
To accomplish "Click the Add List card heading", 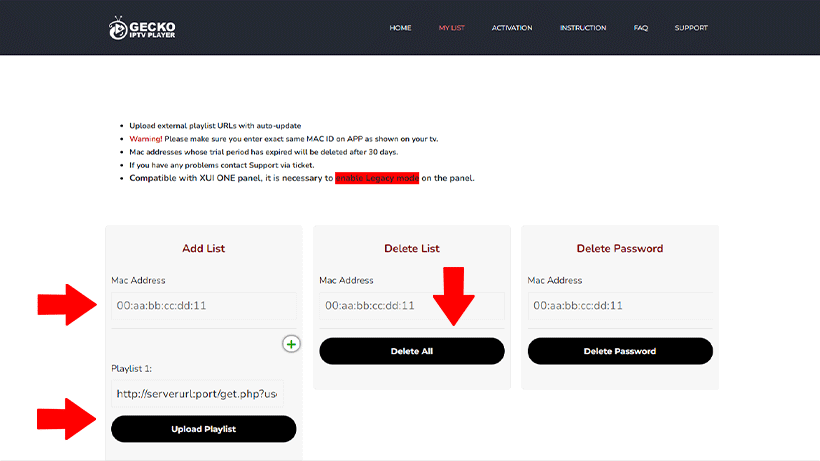I will click(203, 248).
